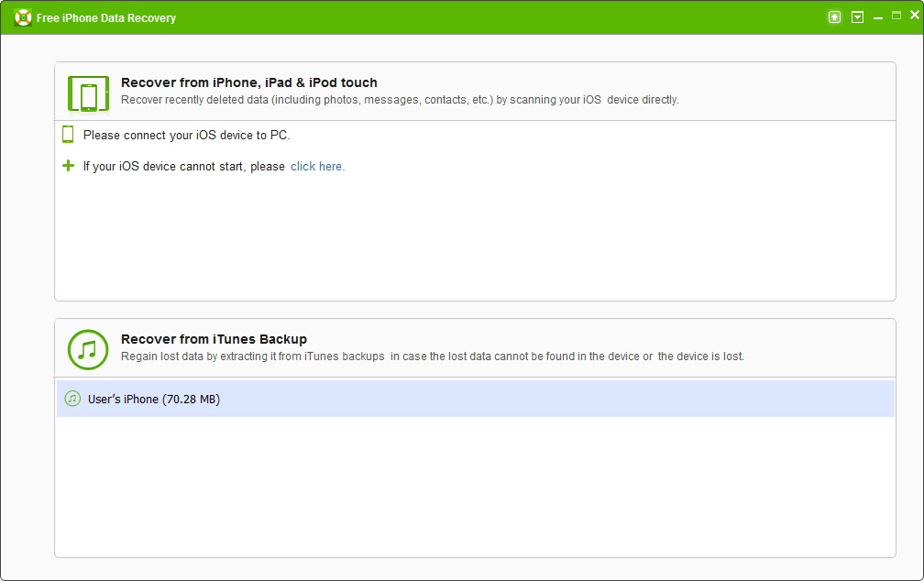Maximize the Free iPhone Data Recovery window
Viewport: 924px width, 581px height.
point(896,16)
